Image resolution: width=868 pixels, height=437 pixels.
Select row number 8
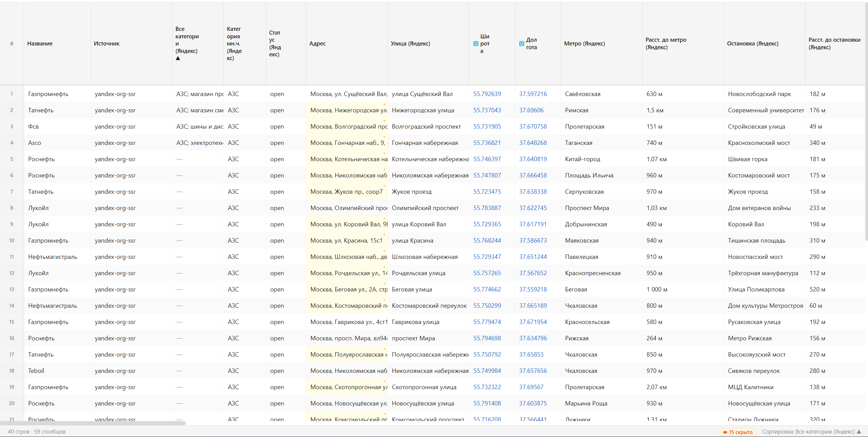click(x=12, y=208)
